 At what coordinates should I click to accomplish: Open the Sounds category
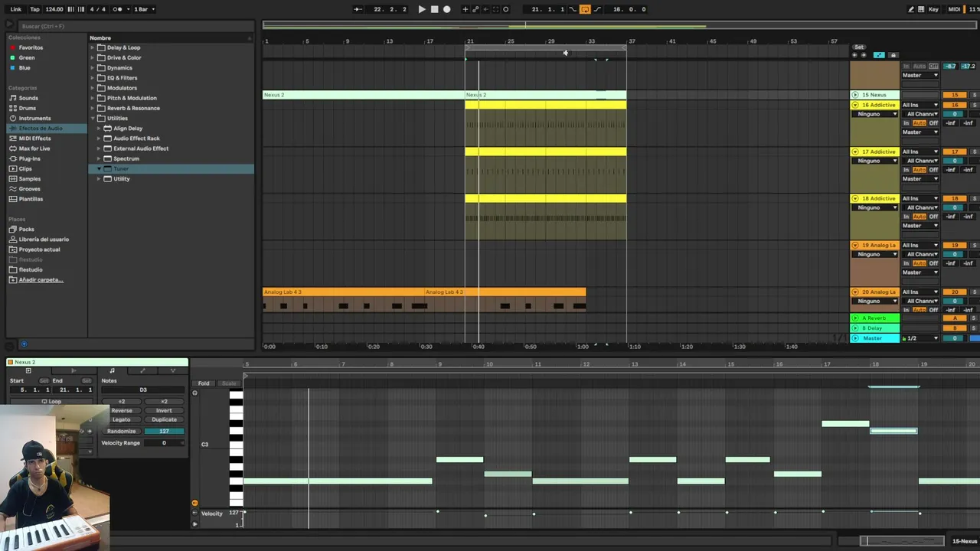click(x=28, y=98)
